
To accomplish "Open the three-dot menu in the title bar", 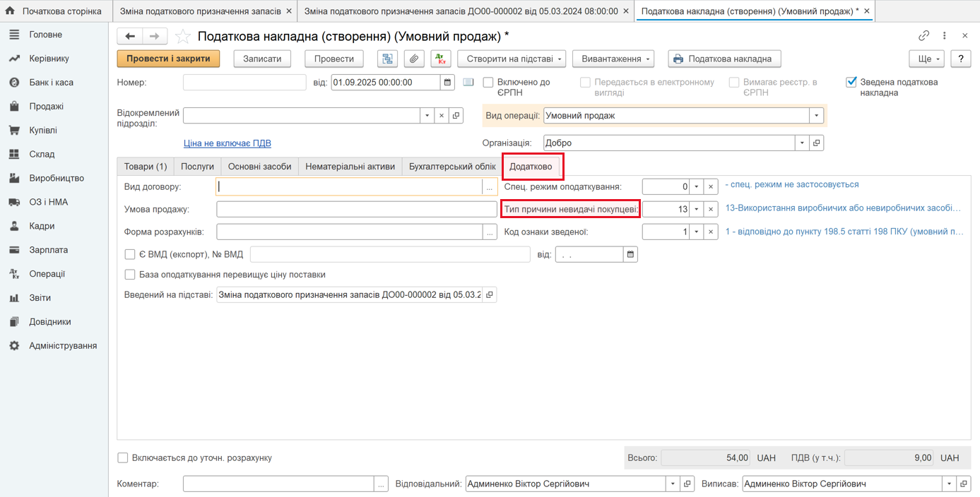I will click(945, 35).
